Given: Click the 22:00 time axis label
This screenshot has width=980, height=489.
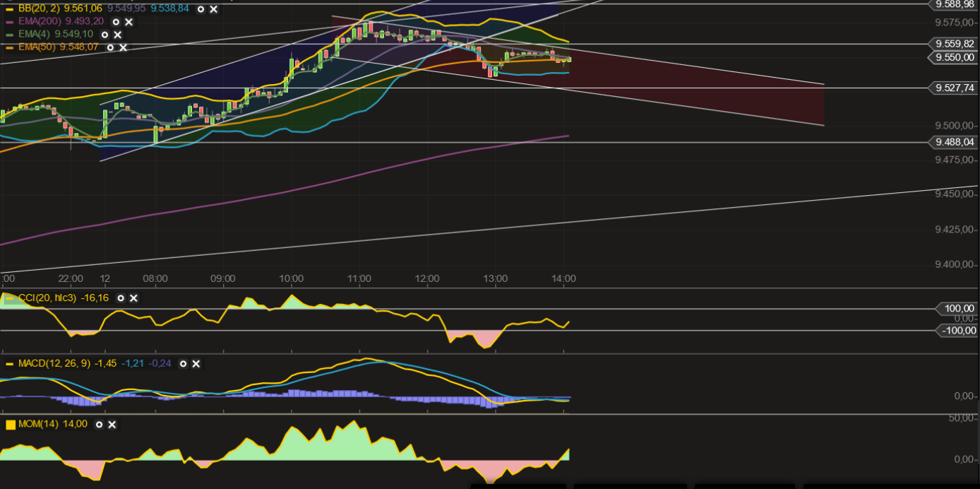Looking at the screenshot, I should coord(71,279).
